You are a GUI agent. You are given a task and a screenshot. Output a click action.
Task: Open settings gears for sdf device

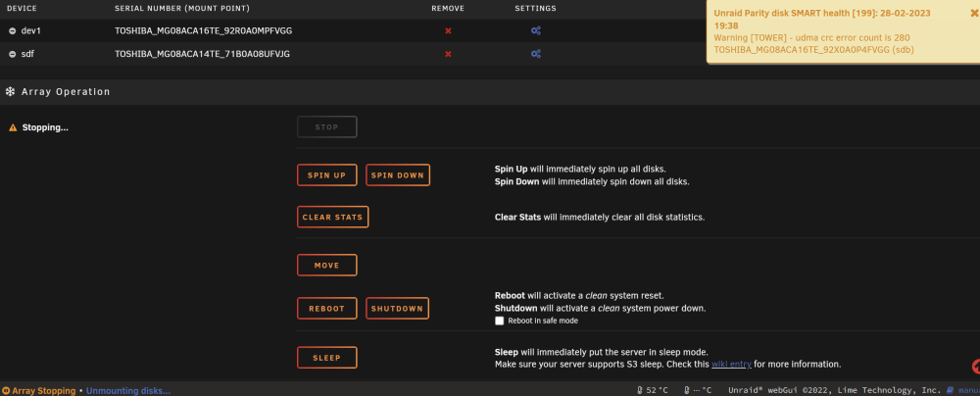coord(536,55)
